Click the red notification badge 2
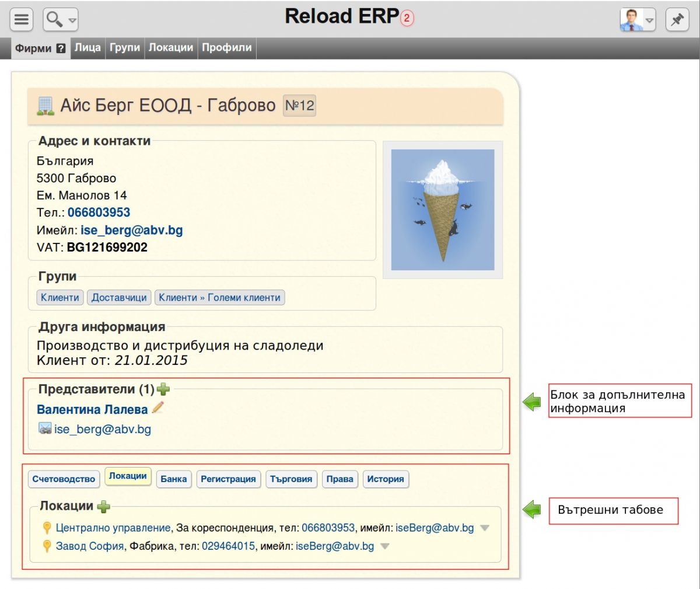Image resolution: width=700 pixels, height=589 pixels. tap(407, 18)
